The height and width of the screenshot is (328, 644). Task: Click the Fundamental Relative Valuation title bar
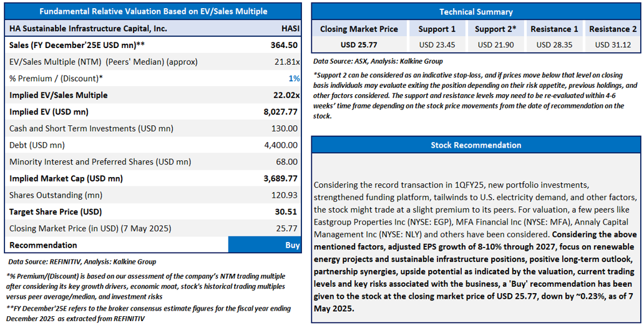[153, 11]
